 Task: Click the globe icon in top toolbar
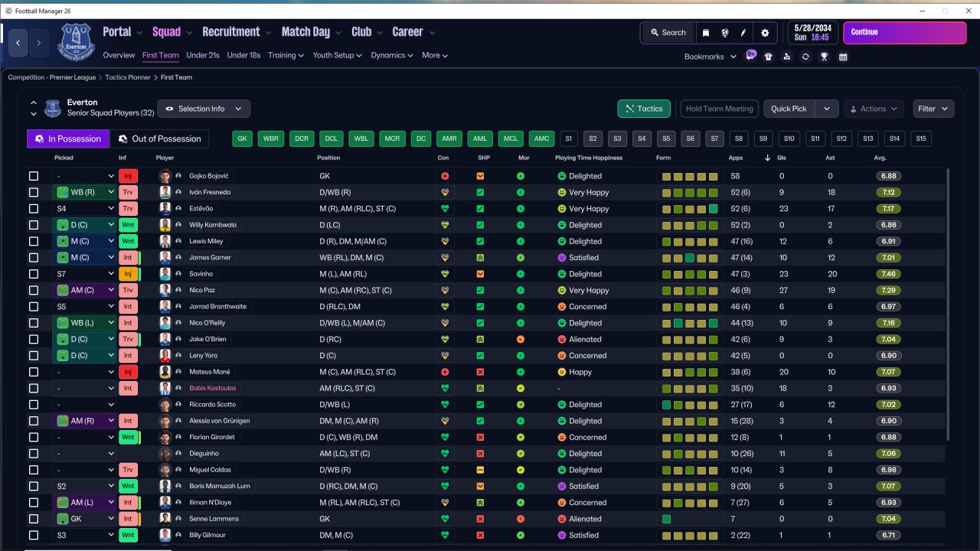coord(724,33)
